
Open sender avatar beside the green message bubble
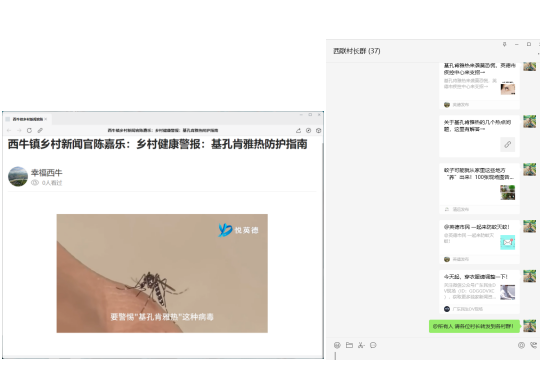530,326
